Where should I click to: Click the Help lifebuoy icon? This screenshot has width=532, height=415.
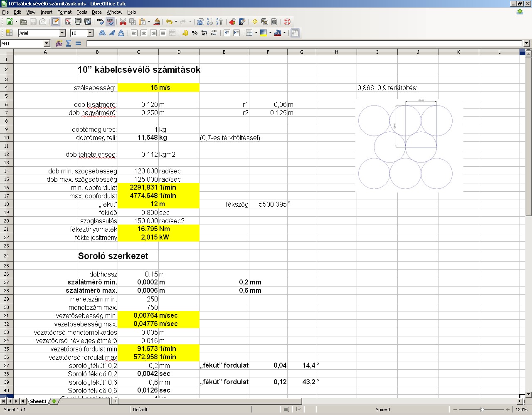[x=287, y=22]
